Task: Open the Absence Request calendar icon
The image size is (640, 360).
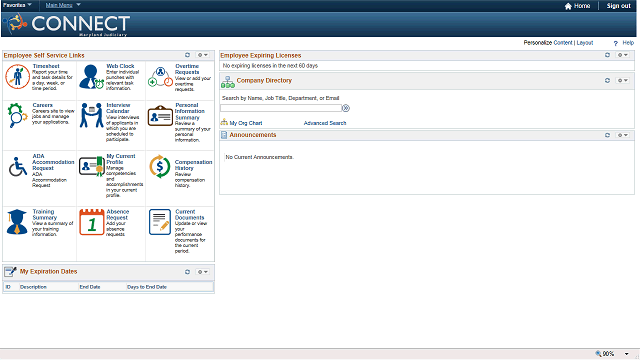Action: click(x=92, y=222)
